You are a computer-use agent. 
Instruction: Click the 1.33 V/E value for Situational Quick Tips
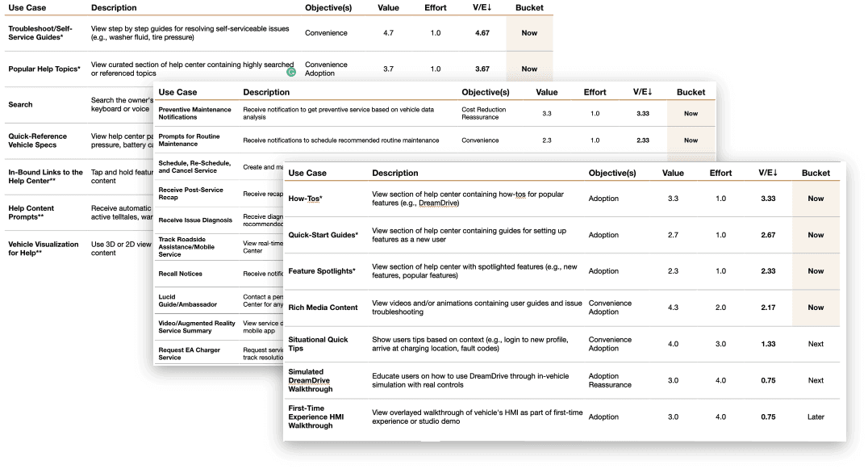tap(768, 344)
